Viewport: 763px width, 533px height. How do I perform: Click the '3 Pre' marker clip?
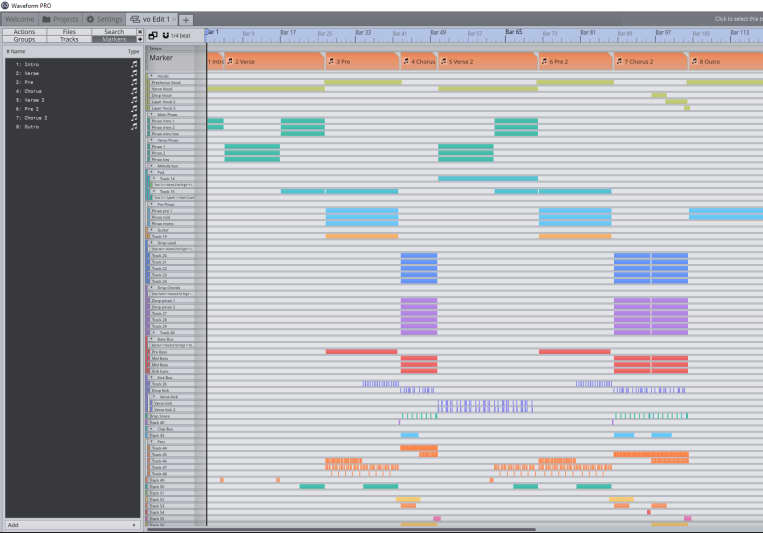pos(363,61)
